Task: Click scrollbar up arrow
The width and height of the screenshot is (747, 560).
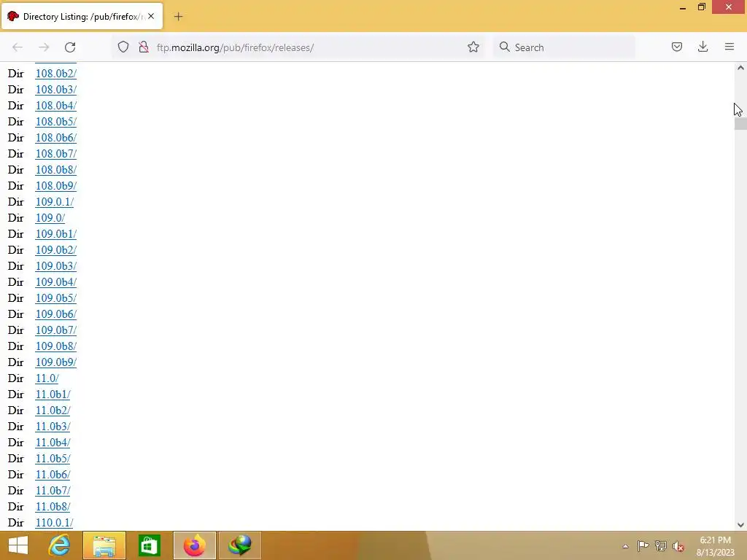Action: 740,68
